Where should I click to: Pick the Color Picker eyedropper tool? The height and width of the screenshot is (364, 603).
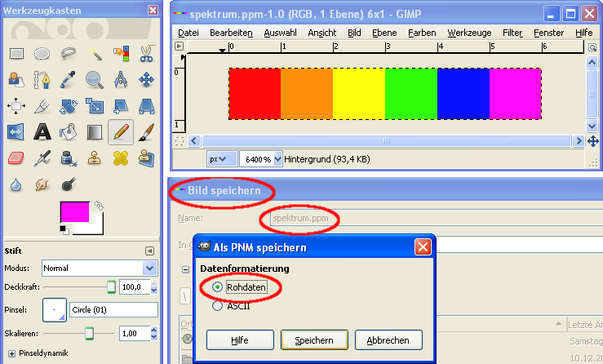[69, 80]
